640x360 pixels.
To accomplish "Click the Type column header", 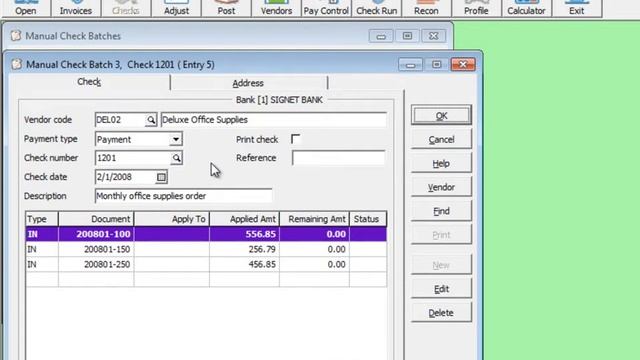I will coord(42,219).
